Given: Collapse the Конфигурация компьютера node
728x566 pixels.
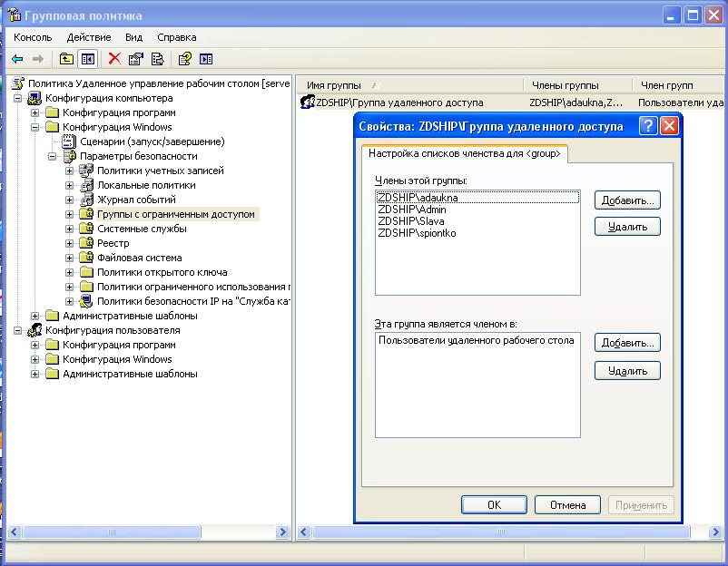Looking at the screenshot, I should pyautogui.click(x=17, y=98).
